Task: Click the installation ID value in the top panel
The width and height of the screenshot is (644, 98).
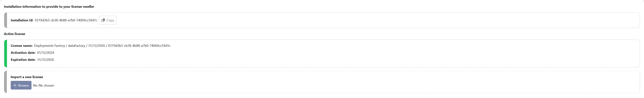Action: pos(66,20)
